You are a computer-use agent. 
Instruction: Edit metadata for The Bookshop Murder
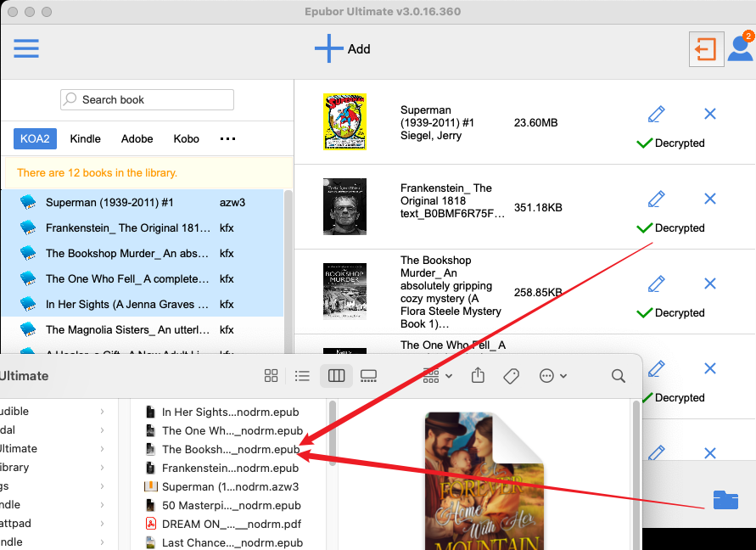tap(656, 283)
